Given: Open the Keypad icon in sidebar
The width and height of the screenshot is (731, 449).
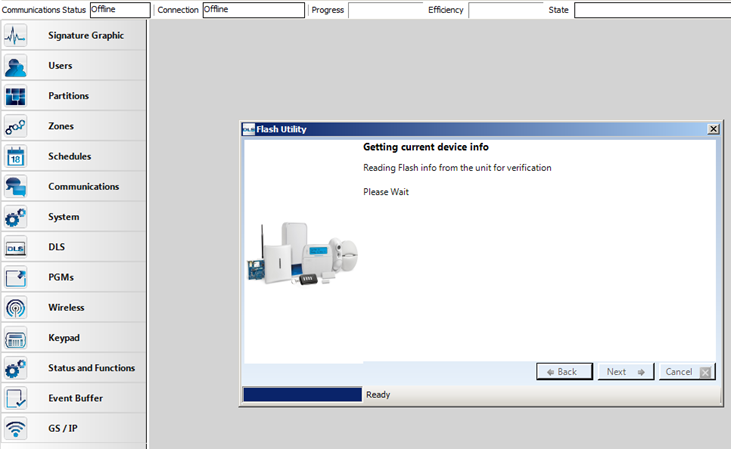Looking at the screenshot, I should 15,338.
